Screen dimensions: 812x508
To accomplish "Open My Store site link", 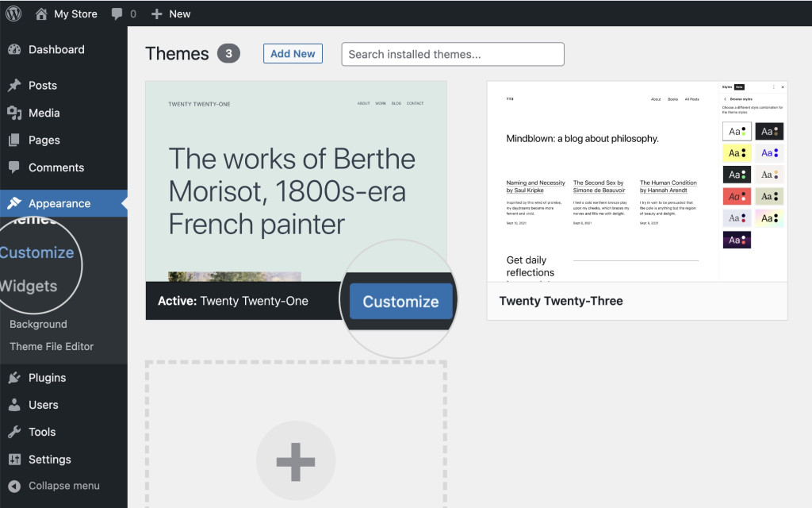I will 75,14.
